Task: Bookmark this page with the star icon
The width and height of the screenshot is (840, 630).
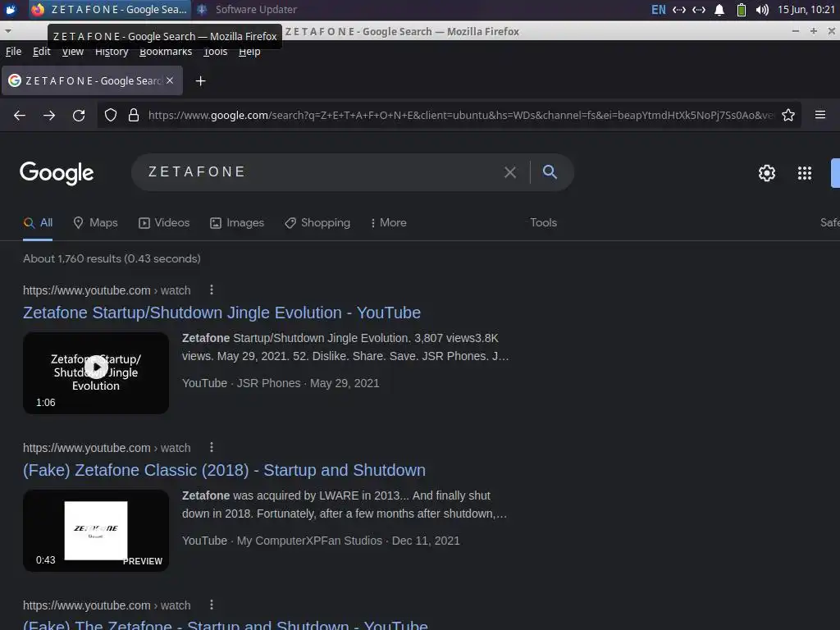Action: [788, 115]
